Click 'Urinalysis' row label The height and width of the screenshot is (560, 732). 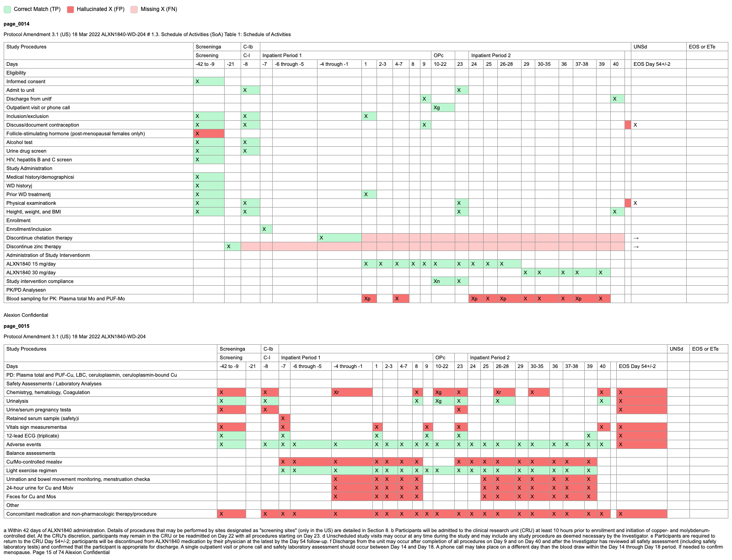(17, 401)
